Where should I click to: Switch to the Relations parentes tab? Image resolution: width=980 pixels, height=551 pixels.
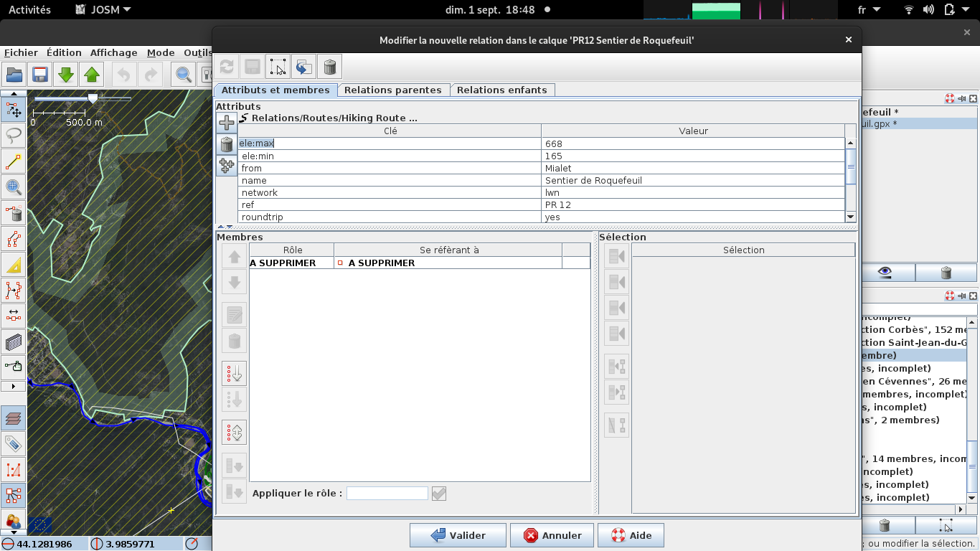click(392, 90)
